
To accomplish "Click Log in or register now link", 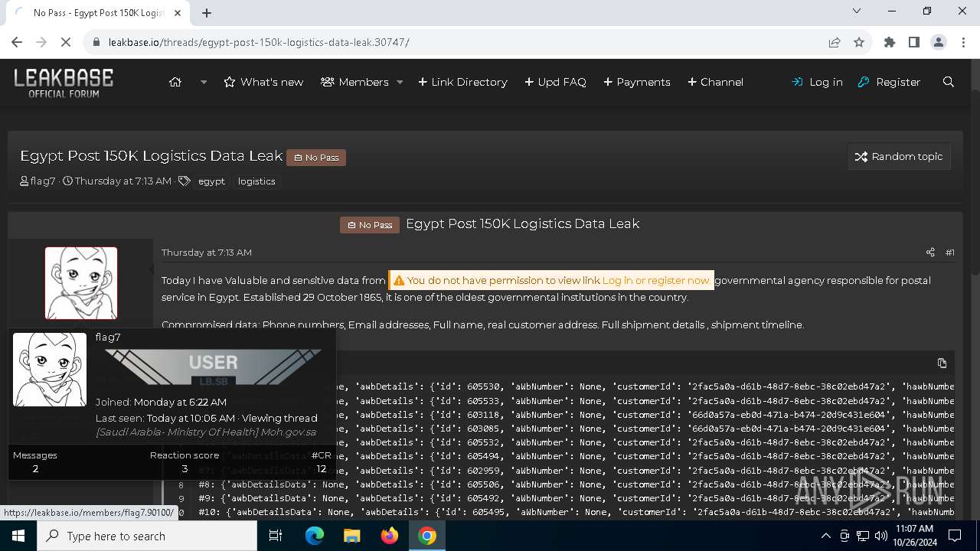I will (656, 281).
